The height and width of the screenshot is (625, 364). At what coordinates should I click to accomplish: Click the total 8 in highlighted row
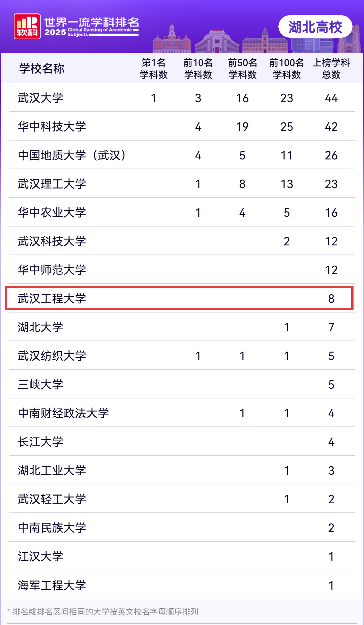(x=331, y=299)
